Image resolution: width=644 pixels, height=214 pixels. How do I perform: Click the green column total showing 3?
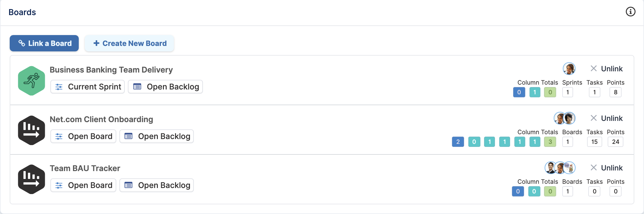[550, 142]
